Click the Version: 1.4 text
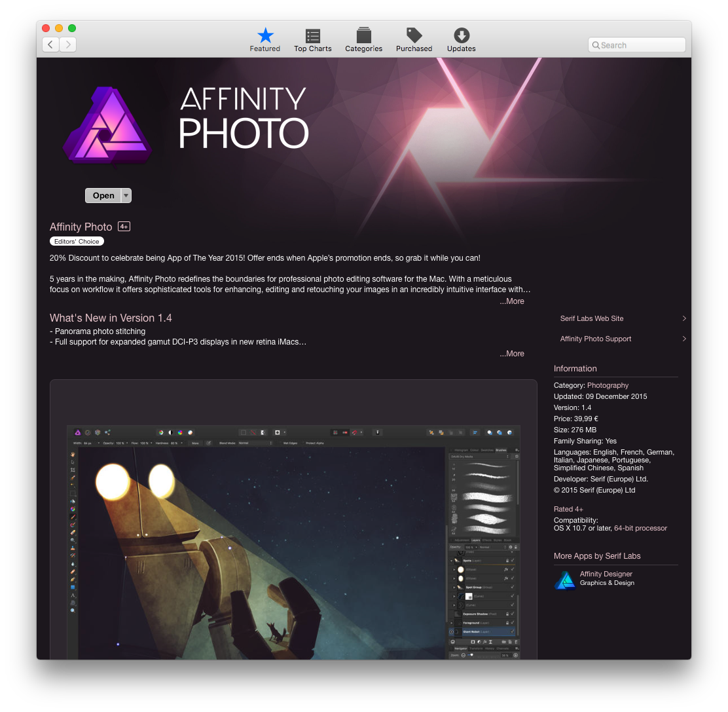728x712 pixels. [x=572, y=408]
